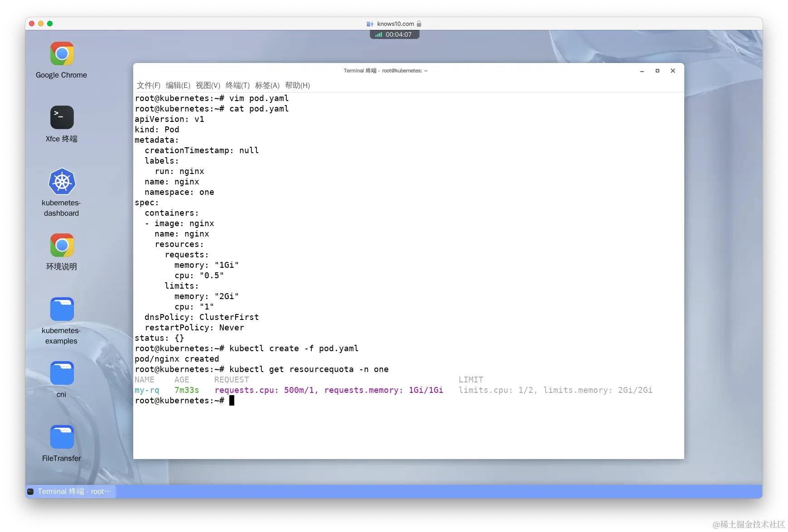Click the lock icon beside knows10.com

(x=419, y=24)
